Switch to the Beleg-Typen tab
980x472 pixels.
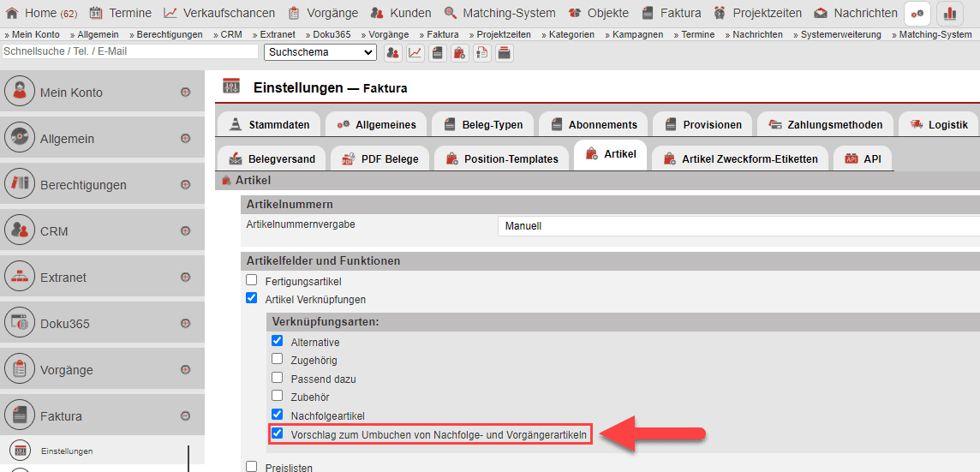point(486,124)
